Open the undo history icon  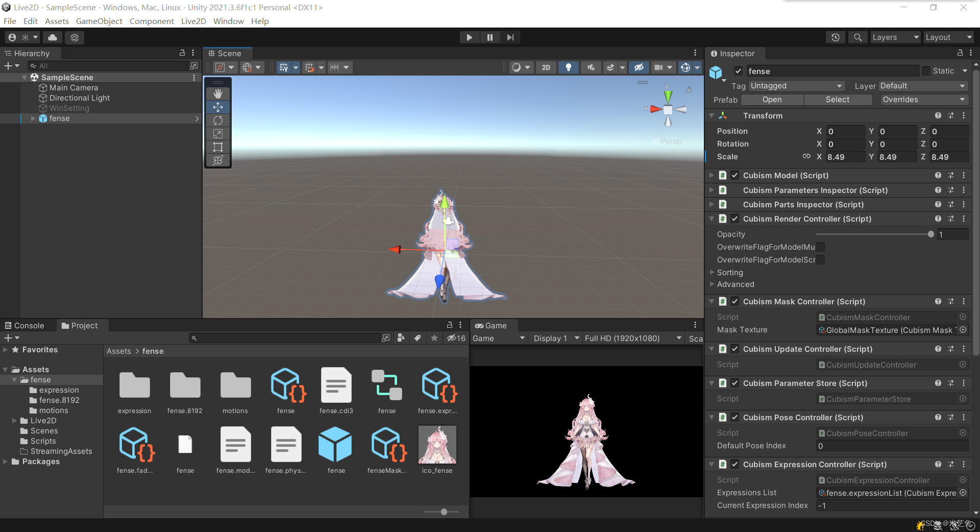[836, 37]
